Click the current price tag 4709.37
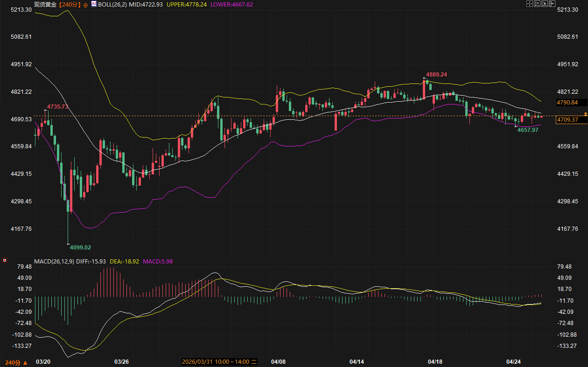 (x=567, y=120)
